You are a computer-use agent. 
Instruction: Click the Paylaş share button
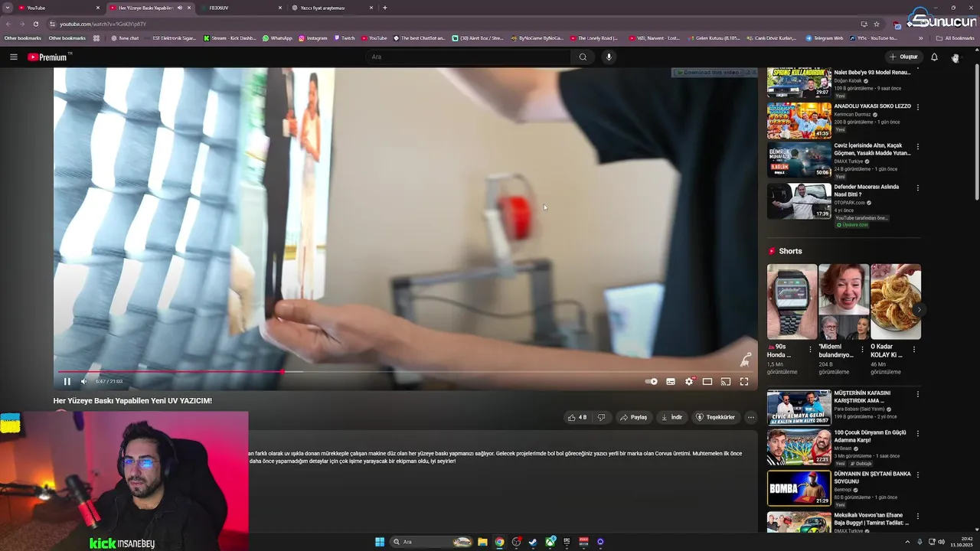[x=633, y=417]
